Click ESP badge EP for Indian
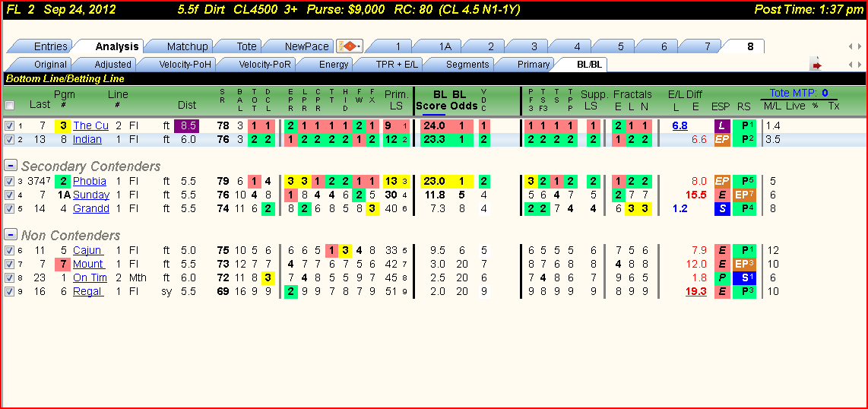The width and height of the screenshot is (868, 409). pos(722,139)
